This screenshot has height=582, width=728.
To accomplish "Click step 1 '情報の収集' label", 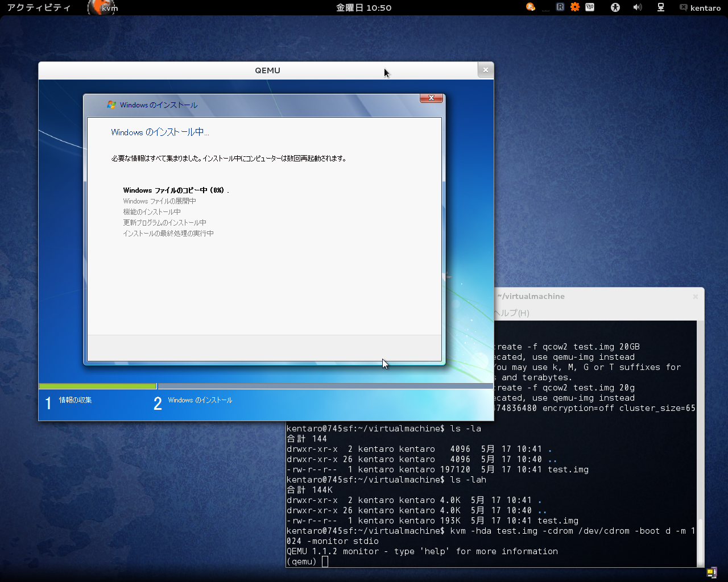I will (75, 400).
